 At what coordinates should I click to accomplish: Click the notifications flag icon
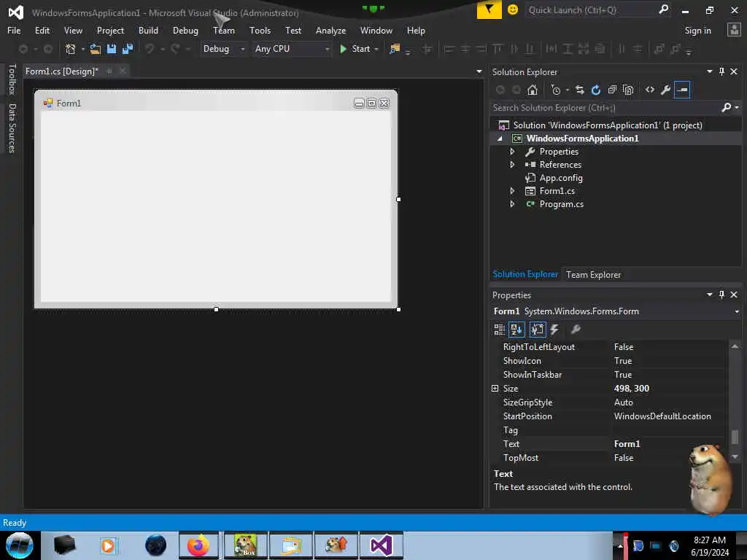coord(489,9)
